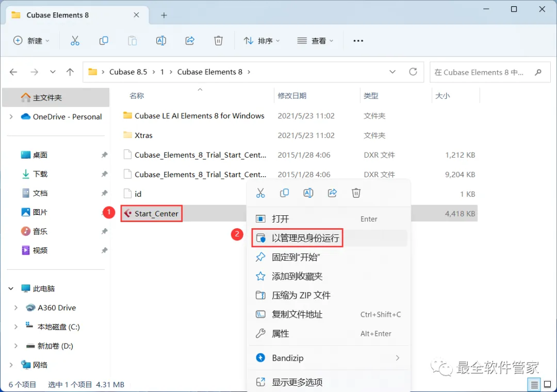Open the toolbar's three-dot more options
The width and height of the screenshot is (557, 392).
point(358,41)
